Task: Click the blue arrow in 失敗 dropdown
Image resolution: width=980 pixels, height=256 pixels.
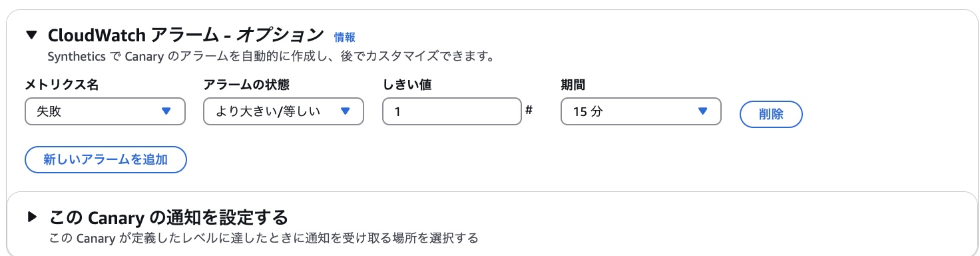Action: [x=166, y=111]
